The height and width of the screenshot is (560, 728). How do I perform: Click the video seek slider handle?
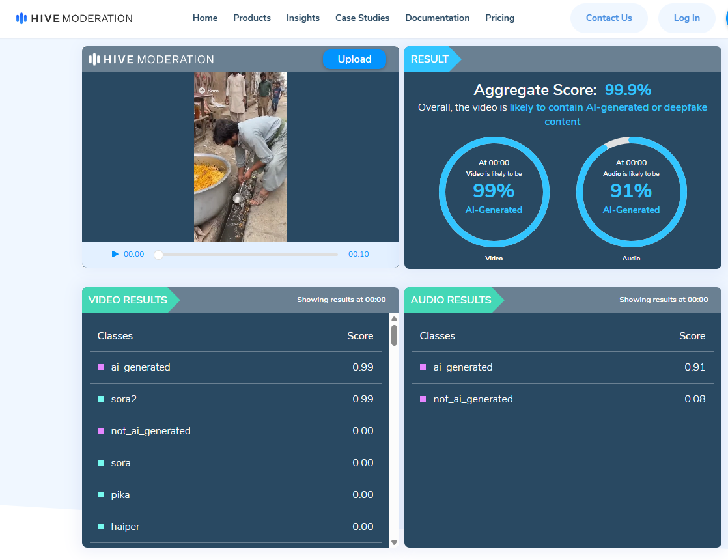(x=158, y=255)
